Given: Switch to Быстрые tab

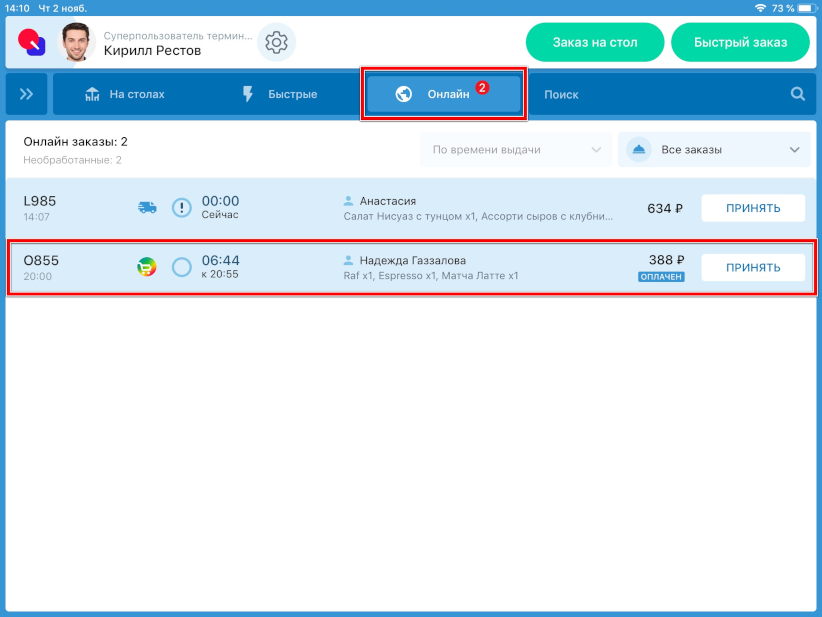Looking at the screenshot, I should [x=279, y=94].
